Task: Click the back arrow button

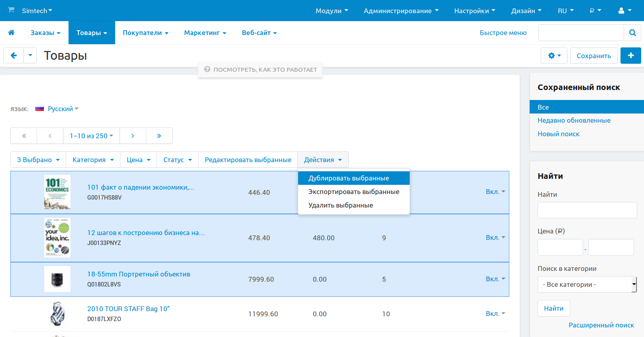Action: point(14,55)
